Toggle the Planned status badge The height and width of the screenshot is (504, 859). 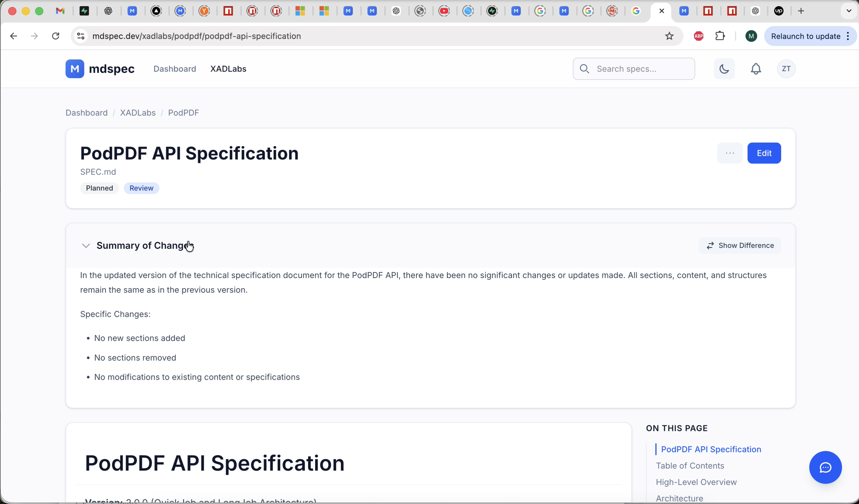pyautogui.click(x=99, y=188)
